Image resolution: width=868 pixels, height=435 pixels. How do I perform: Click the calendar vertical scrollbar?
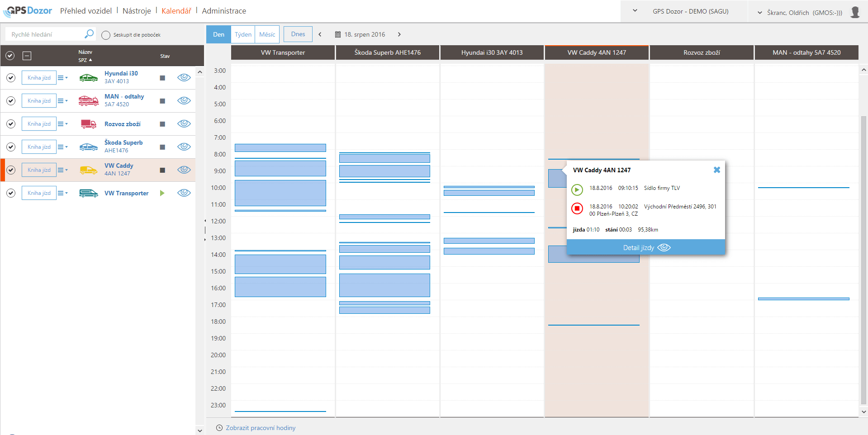[x=863, y=258]
